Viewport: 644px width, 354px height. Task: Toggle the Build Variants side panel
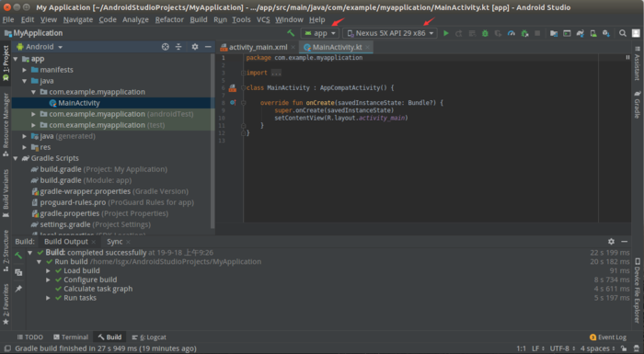click(x=6, y=193)
